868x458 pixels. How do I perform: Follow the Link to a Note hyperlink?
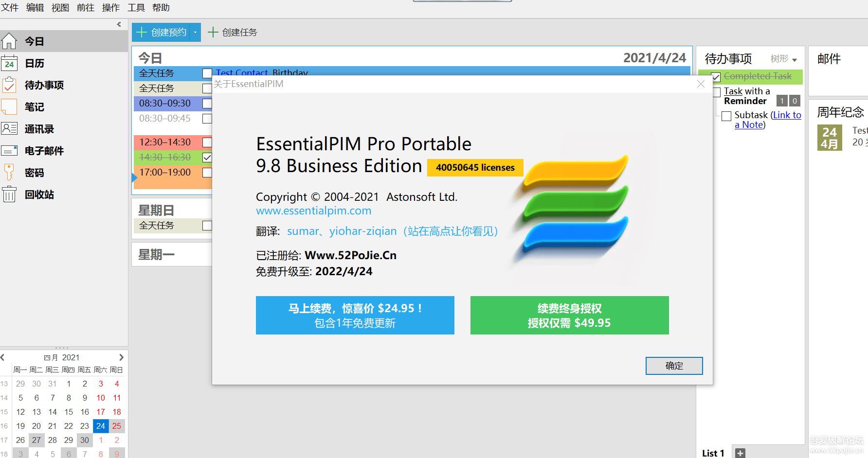768,120
